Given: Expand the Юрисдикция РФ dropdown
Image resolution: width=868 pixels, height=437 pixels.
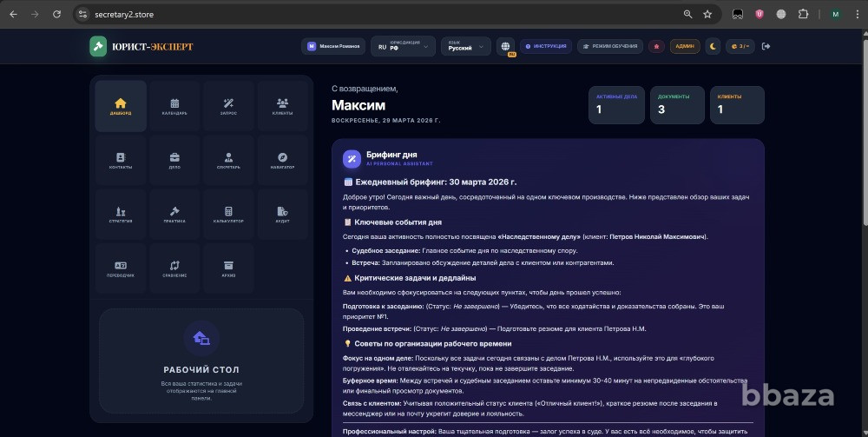Looking at the screenshot, I should click(x=403, y=47).
